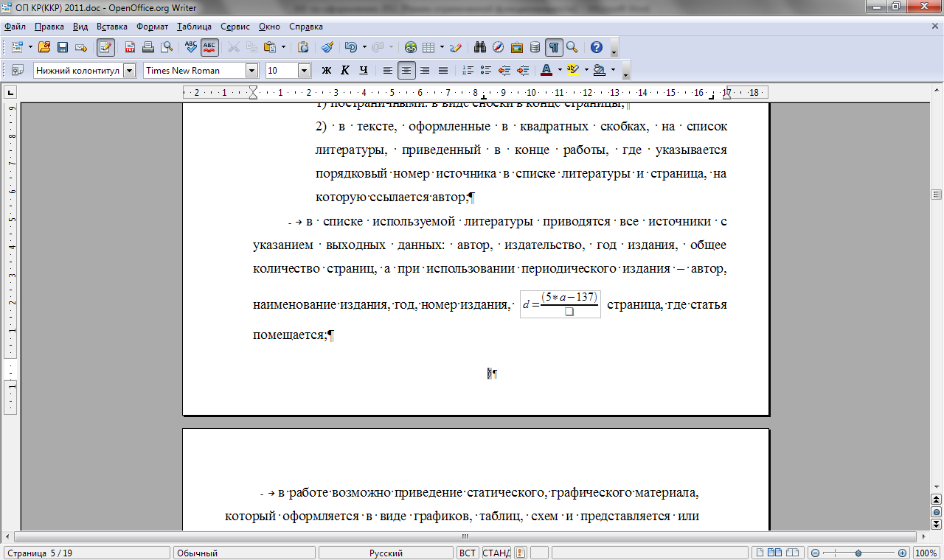Run Spelling and Grammar check icon

(x=191, y=47)
